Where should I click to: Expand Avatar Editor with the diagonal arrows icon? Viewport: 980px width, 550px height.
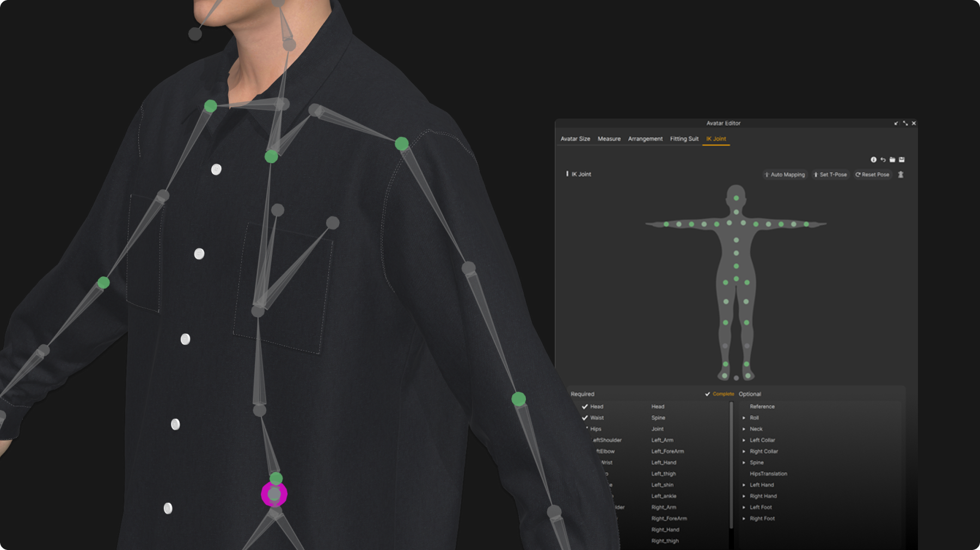[x=905, y=123]
